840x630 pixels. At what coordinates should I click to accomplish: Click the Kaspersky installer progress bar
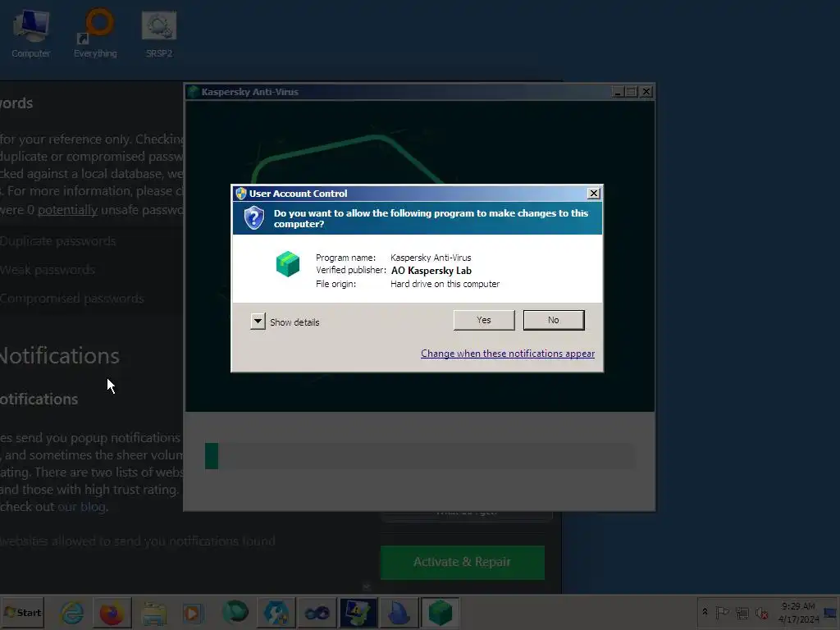click(x=419, y=456)
